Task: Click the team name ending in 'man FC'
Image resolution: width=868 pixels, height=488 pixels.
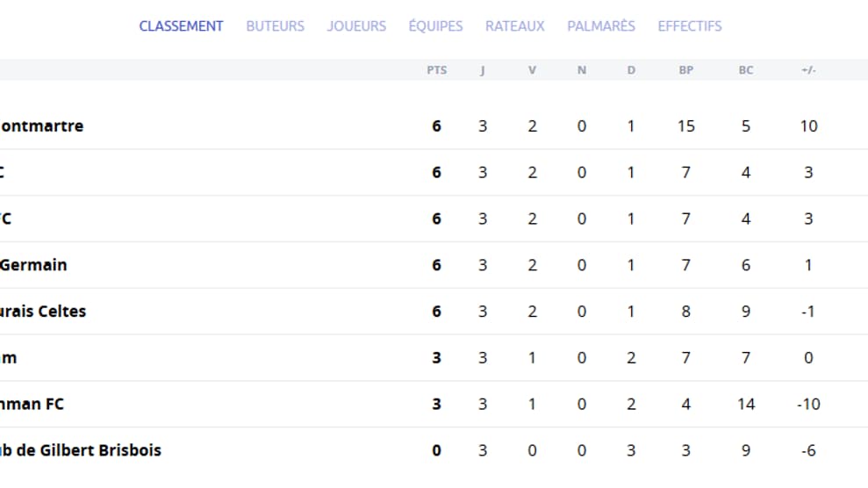Action: click(32, 404)
